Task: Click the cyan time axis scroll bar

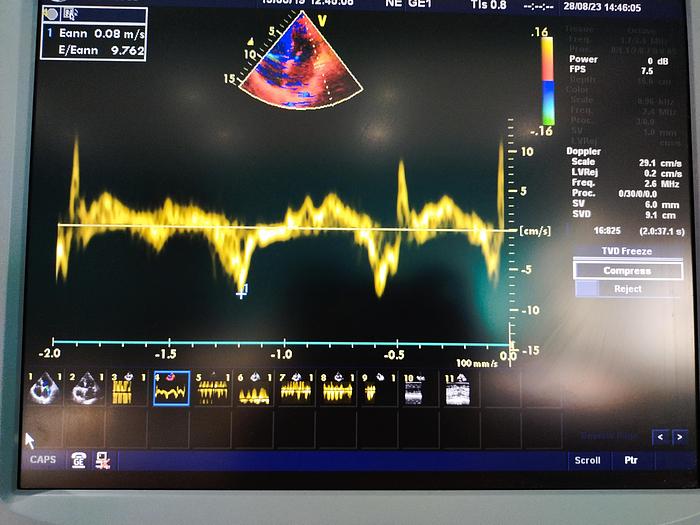Action: pyautogui.click(x=281, y=343)
